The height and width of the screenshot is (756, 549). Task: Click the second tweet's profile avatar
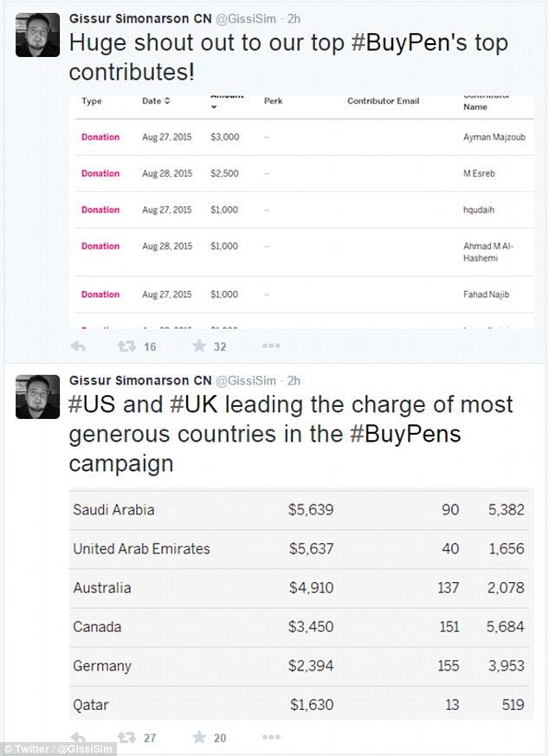tap(37, 397)
